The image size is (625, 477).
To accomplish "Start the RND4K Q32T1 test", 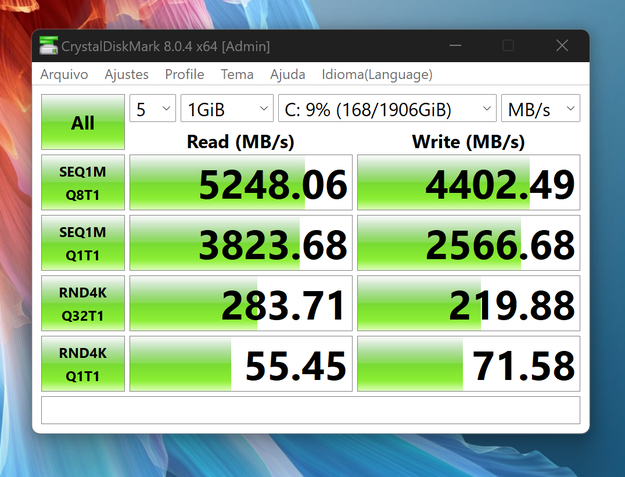I will click(83, 303).
